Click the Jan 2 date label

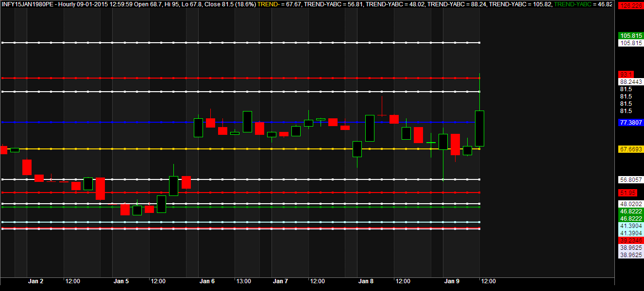pos(35,281)
